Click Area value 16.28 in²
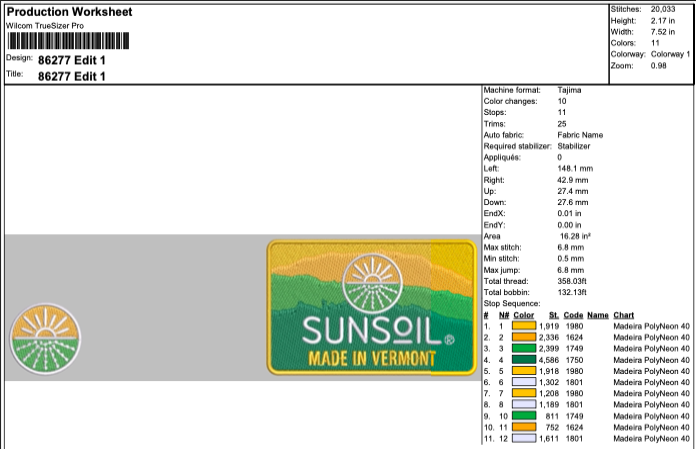Image resolution: width=696 pixels, height=449 pixels. coord(575,236)
